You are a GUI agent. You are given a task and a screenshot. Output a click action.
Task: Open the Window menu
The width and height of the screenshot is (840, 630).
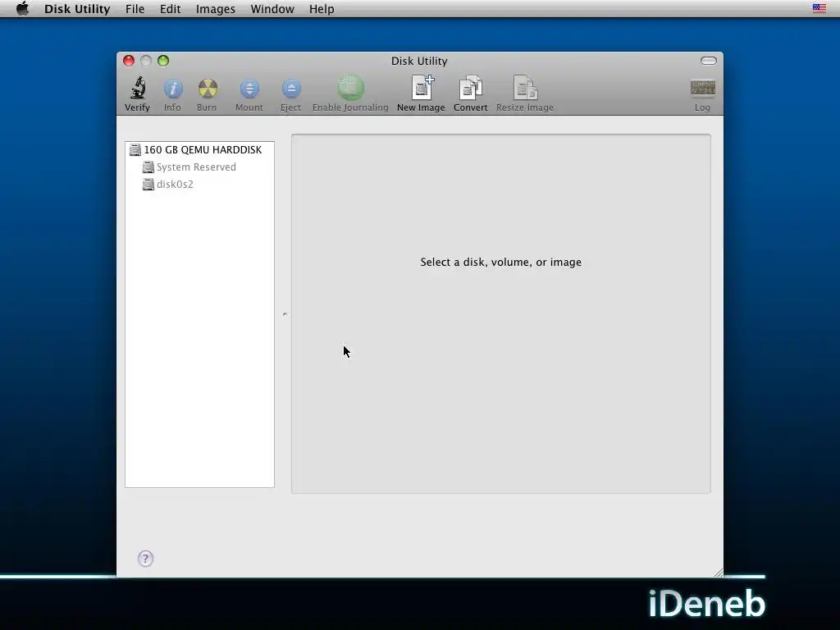[272, 8]
